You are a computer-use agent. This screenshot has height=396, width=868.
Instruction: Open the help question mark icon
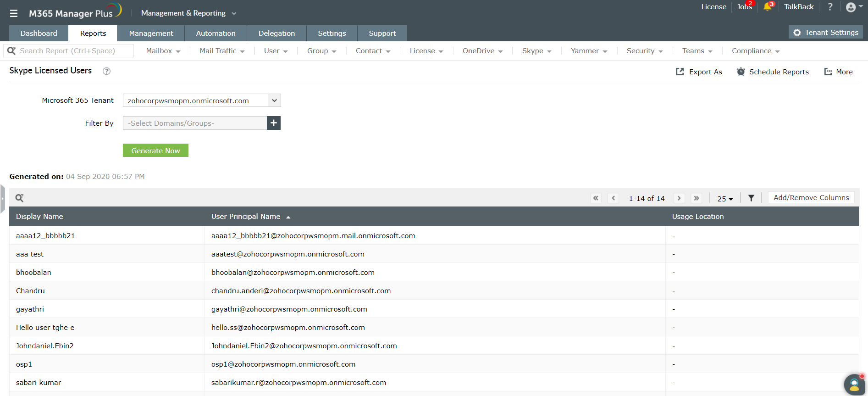tap(830, 7)
